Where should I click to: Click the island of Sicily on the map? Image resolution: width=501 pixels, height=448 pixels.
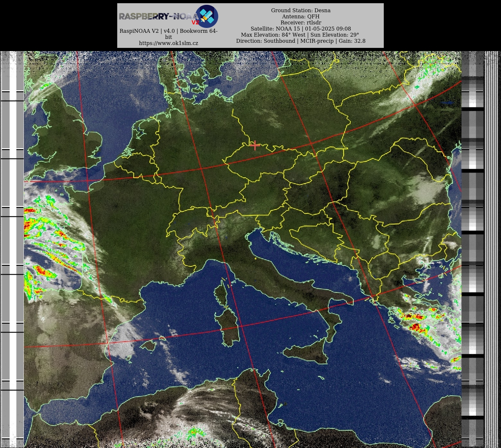coord(307,351)
